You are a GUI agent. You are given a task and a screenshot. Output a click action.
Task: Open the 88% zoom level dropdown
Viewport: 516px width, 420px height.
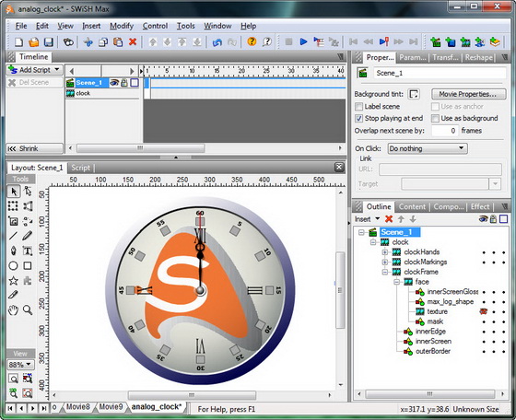coord(20,365)
